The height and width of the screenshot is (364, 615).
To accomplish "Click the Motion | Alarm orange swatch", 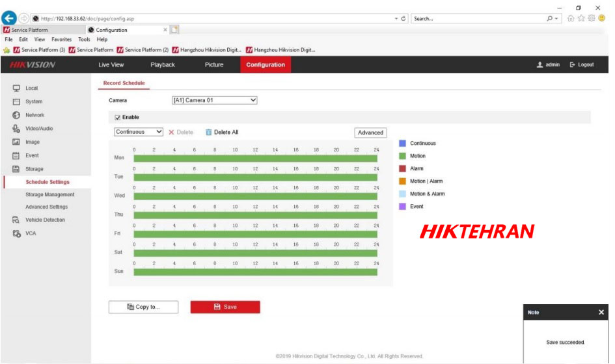I will (x=402, y=181).
